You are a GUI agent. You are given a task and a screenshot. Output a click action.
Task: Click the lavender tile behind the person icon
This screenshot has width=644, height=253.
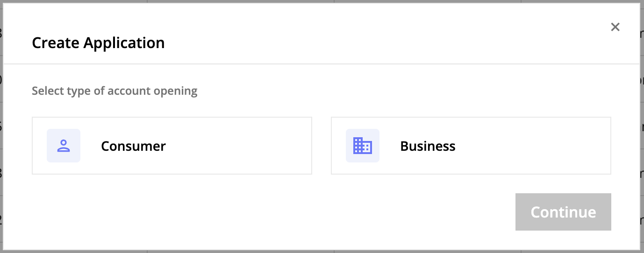(x=64, y=146)
